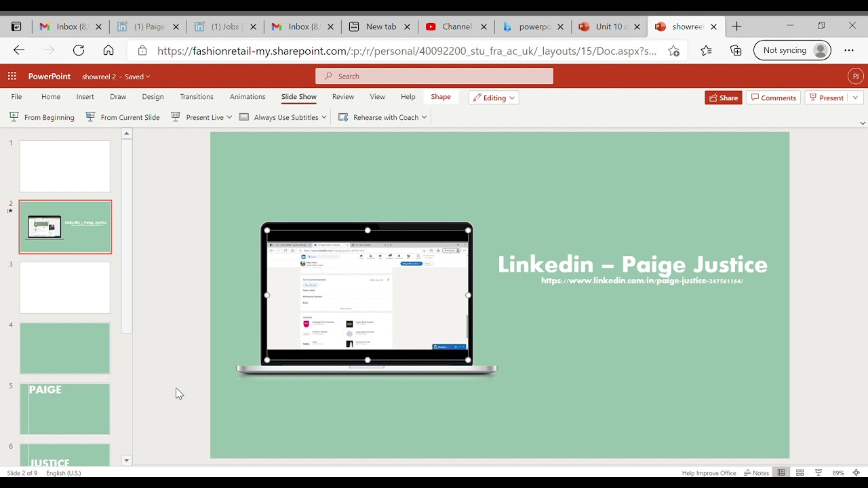
Task: Fit slide to window icon
Action: tap(856, 472)
